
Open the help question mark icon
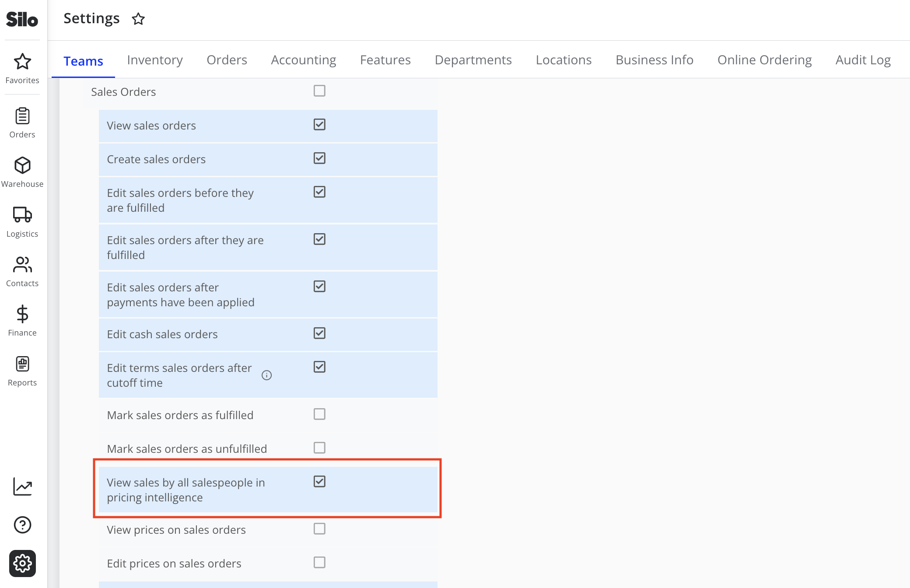(22, 525)
